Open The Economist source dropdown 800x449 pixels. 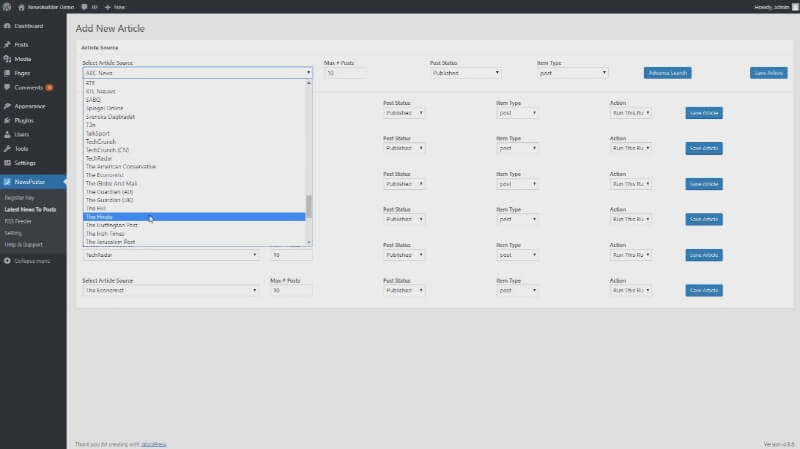[x=170, y=290]
